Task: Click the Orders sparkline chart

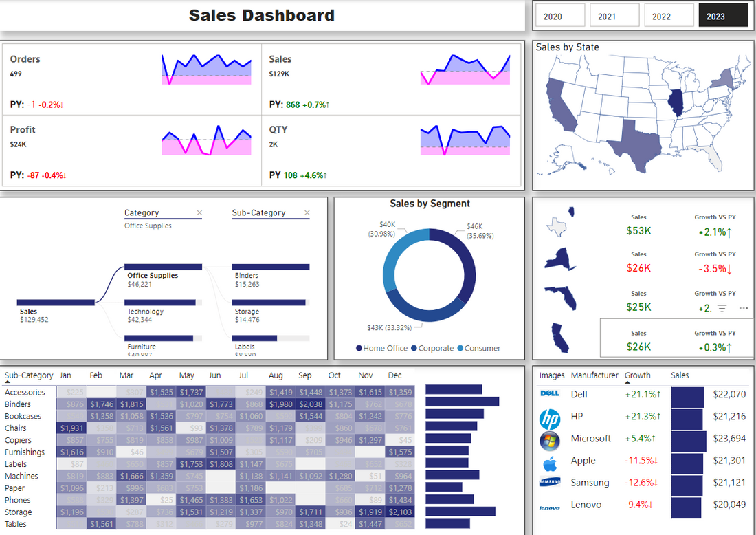Action: point(206,69)
